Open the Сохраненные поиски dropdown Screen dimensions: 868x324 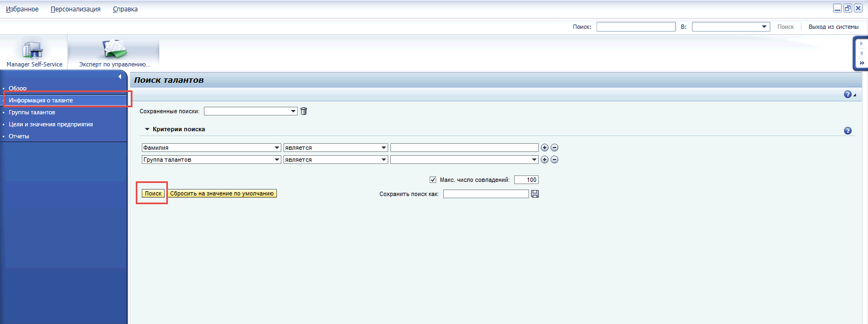point(251,111)
